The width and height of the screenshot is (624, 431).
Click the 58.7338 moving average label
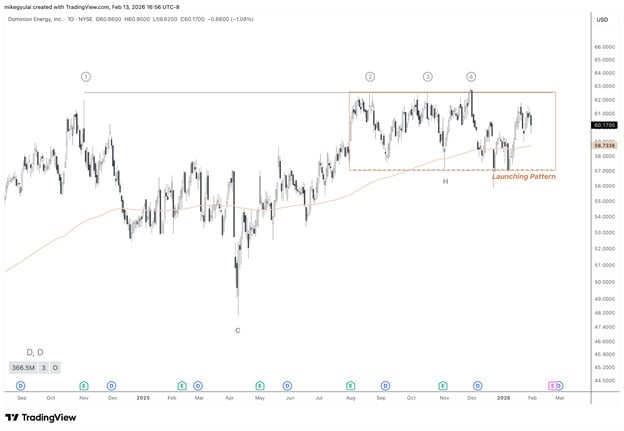[x=605, y=146]
